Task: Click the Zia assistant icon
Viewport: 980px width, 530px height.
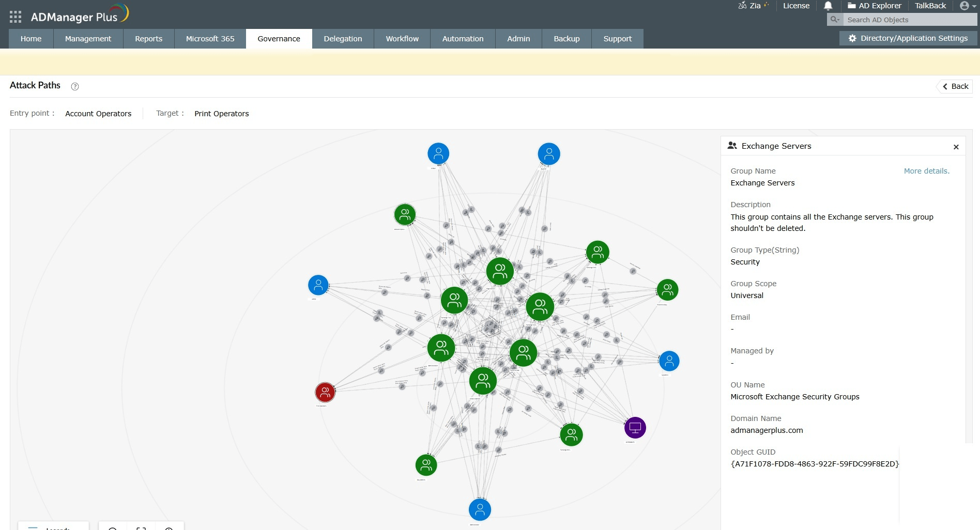Action: (743, 6)
